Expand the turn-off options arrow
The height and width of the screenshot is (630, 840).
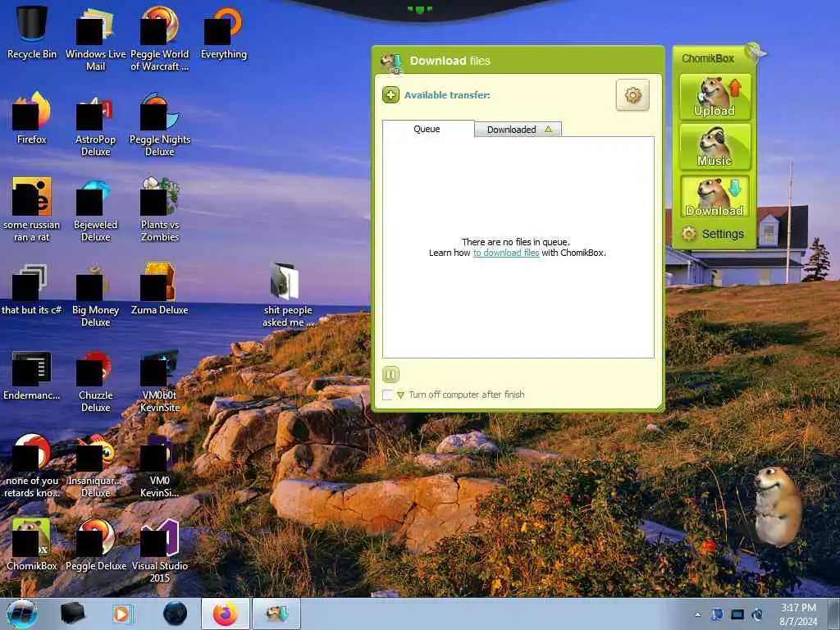400,395
